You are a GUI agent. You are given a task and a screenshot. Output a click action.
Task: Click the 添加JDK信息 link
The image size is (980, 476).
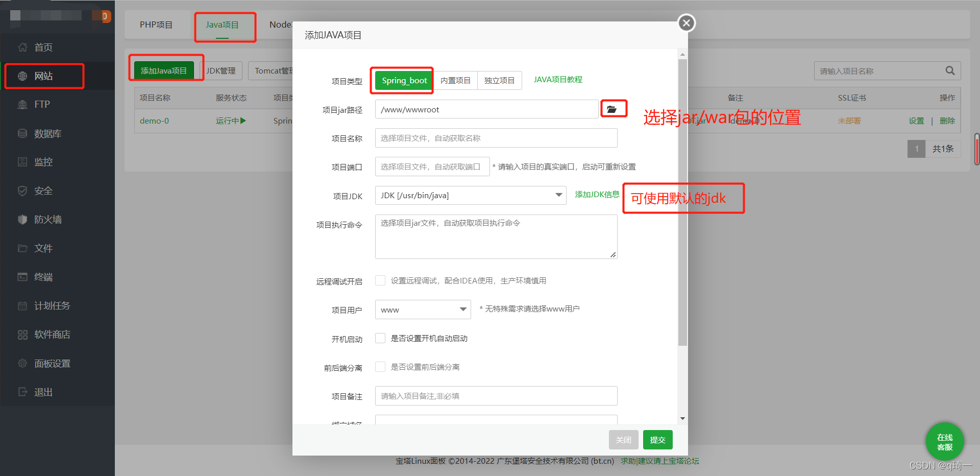(597, 195)
